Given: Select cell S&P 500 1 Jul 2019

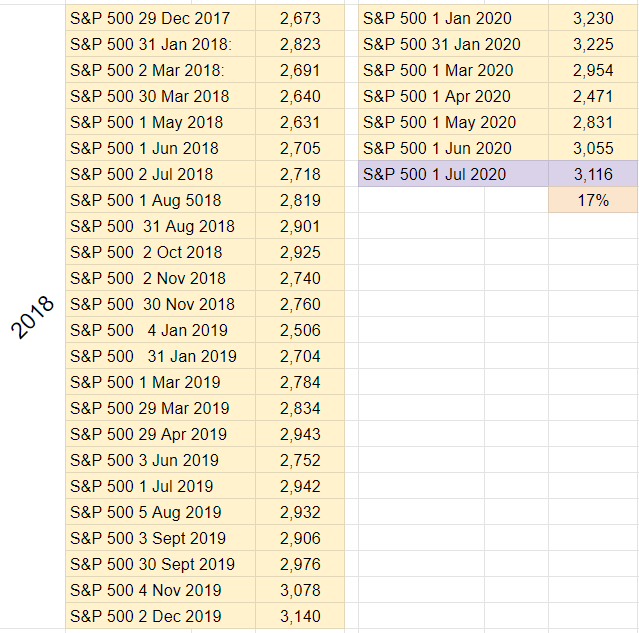Looking at the screenshot, I should [160, 486].
